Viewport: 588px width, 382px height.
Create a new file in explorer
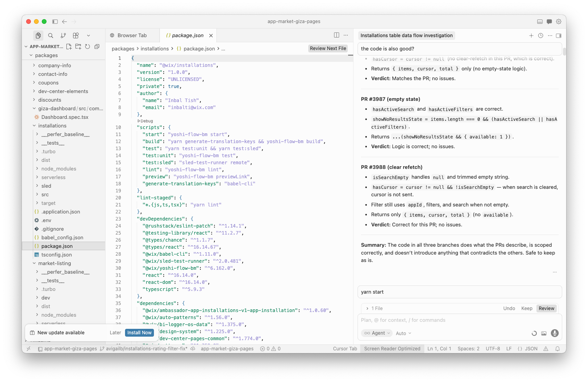coord(69,47)
